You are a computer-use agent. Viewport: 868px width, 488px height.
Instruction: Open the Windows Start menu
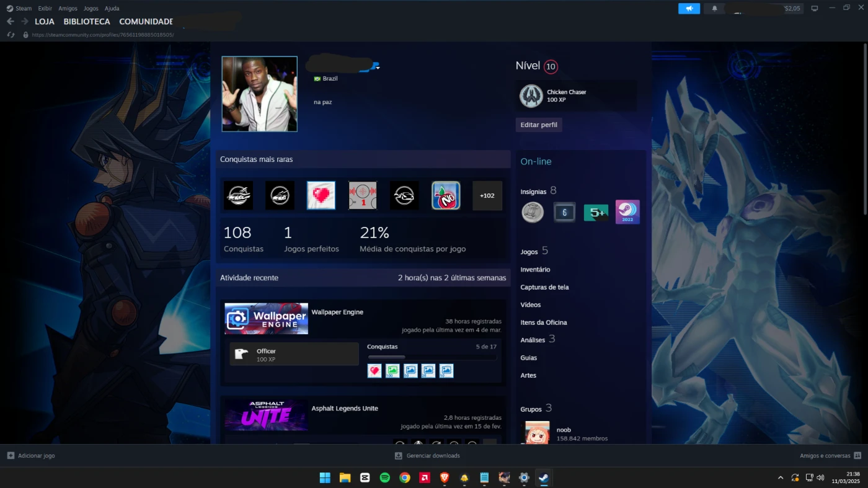click(325, 477)
